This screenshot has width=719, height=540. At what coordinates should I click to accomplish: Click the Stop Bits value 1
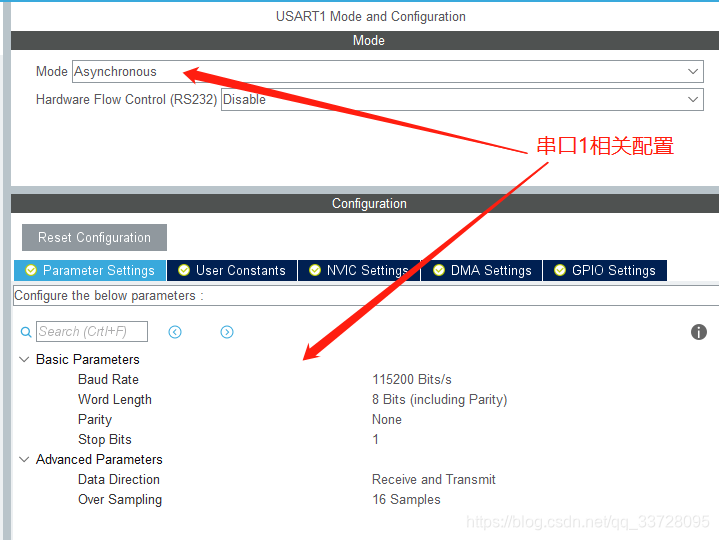click(x=376, y=440)
